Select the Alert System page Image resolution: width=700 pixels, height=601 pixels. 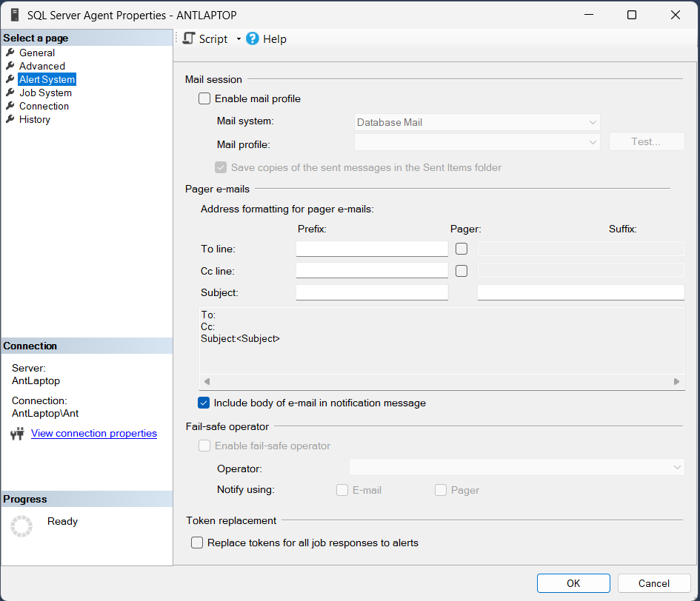[47, 79]
